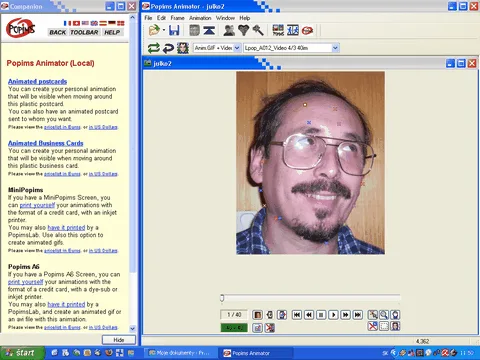Click the left arrow frame icon
This screenshot has width=480, height=360.
pyautogui.click(x=270, y=315)
